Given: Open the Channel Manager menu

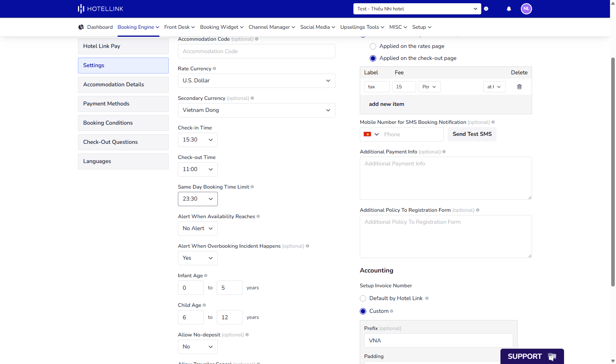Looking at the screenshot, I should pos(272,27).
